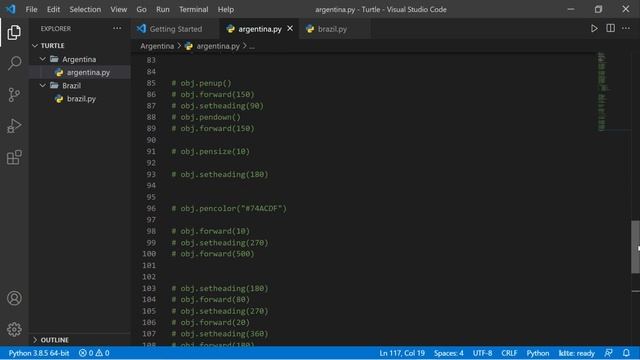Screen dimensions: 640x360
Task: Open the Explorer view in activity bar
Action: point(14,33)
